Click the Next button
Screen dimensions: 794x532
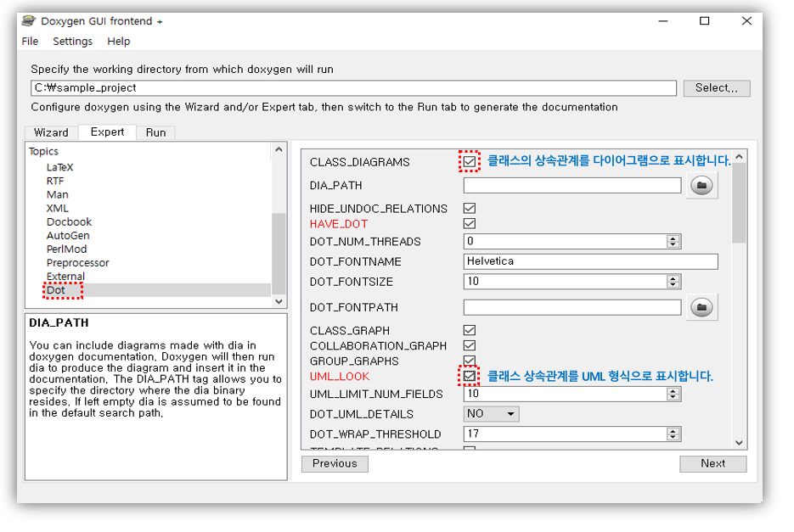click(x=712, y=463)
